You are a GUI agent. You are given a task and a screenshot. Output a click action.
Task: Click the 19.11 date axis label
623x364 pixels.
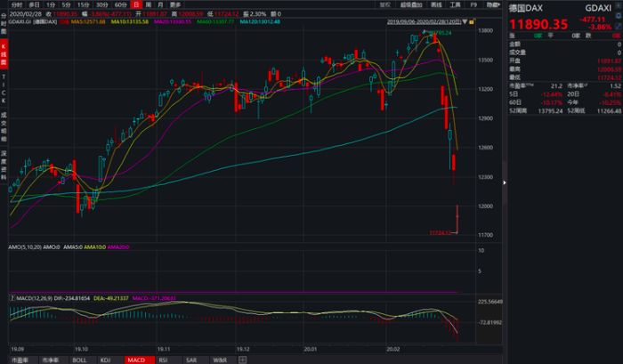tap(163, 349)
